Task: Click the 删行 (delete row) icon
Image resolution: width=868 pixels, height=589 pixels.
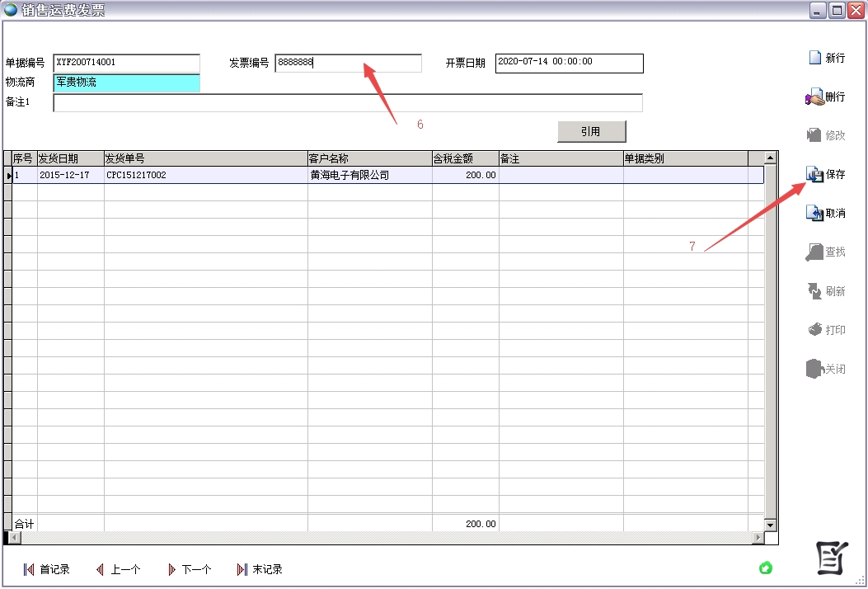Action: pos(814,97)
